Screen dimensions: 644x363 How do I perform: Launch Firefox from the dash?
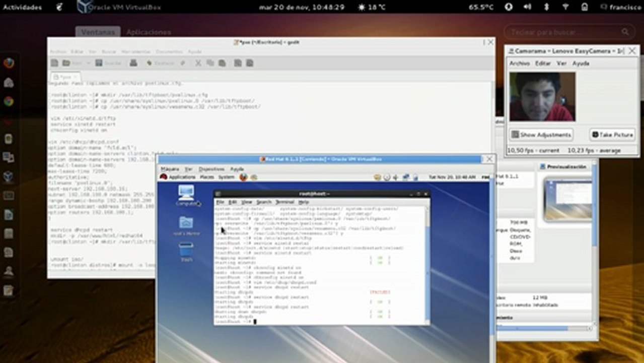point(9,64)
